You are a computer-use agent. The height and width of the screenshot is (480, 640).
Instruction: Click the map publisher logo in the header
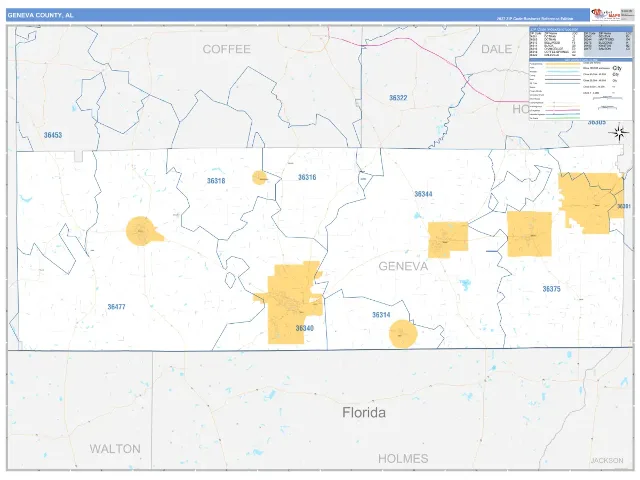click(605, 15)
